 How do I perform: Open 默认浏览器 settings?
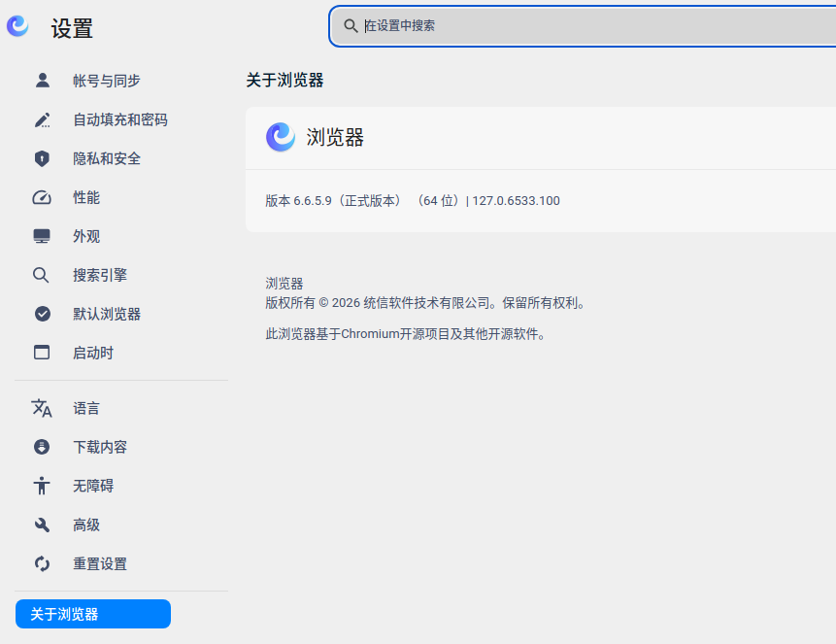coord(107,314)
